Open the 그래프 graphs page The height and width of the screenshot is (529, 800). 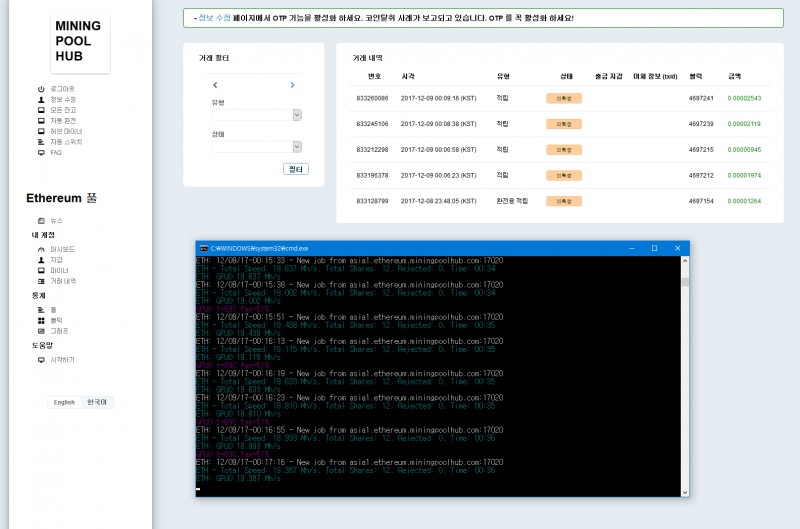coord(59,331)
